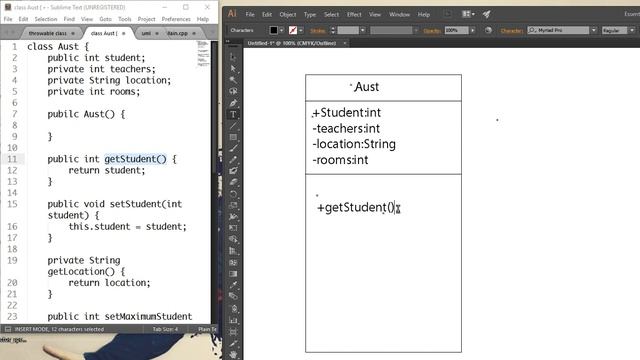This screenshot has height=360, width=640.
Task: Open Illustrator's Effect menu
Action: (354, 14)
